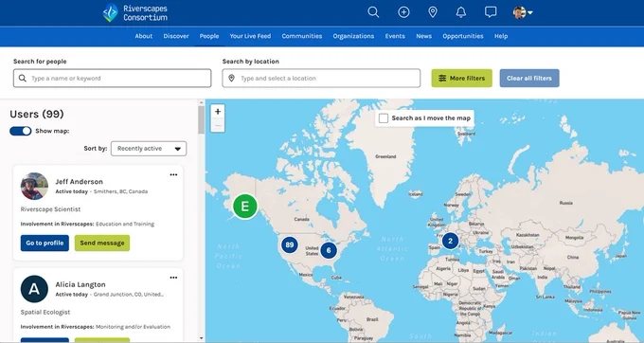Open the search magnifier in the header
644x343 pixels.
(x=373, y=12)
